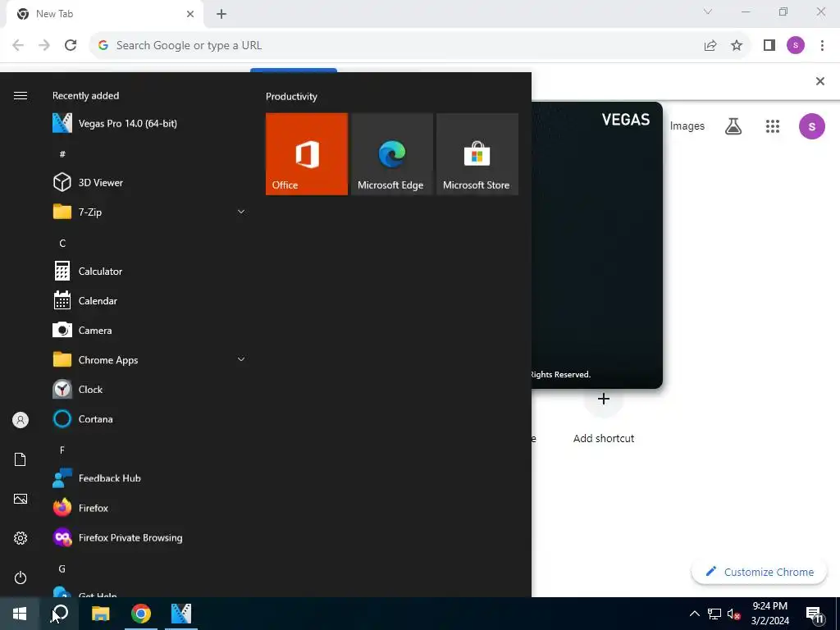Expand the 7-Zip folder chevron
The image size is (840, 630).
pyautogui.click(x=241, y=212)
